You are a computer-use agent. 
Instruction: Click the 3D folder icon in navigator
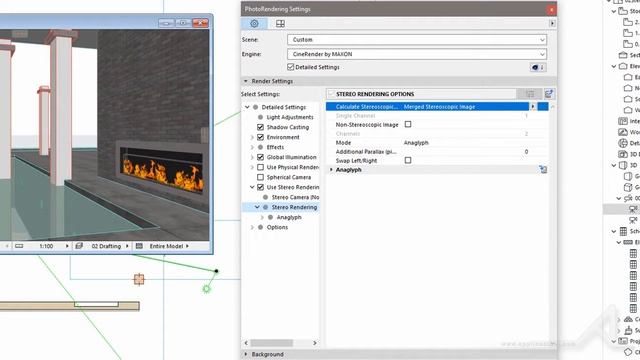click(623, 165)
